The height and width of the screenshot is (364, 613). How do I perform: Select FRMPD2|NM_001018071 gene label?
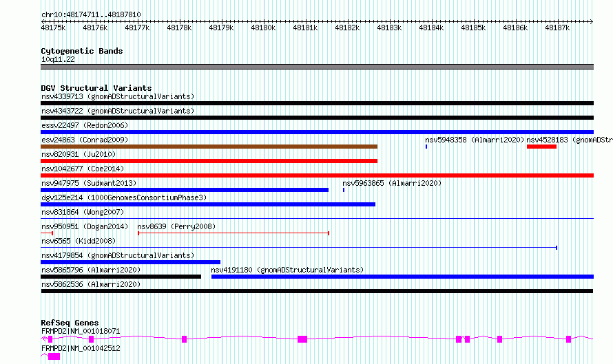[81, 332]
